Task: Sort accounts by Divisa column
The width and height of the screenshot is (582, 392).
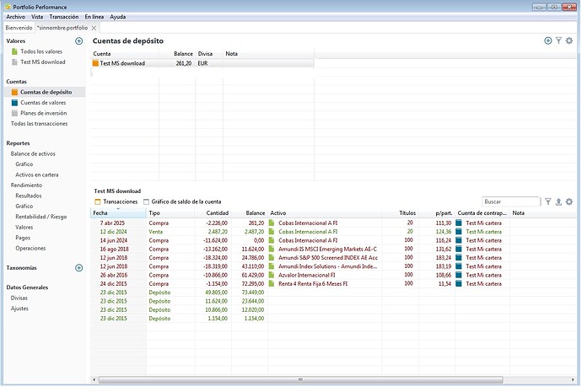Action: coord(209,54)
